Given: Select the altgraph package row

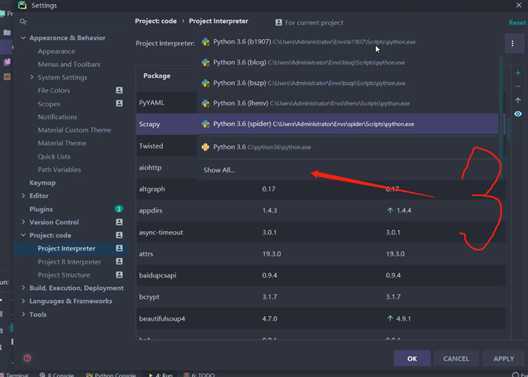Looking at the screenshot, I should coord(320,189).
